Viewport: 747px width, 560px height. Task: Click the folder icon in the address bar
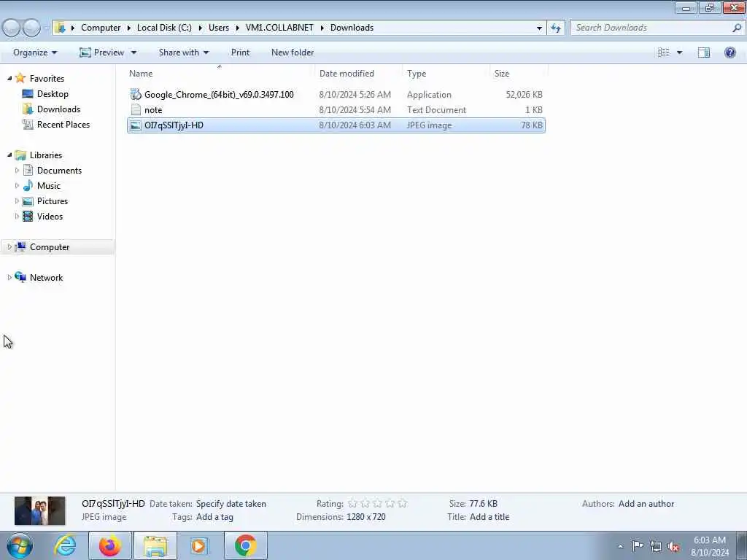click(x=60, y=28)
